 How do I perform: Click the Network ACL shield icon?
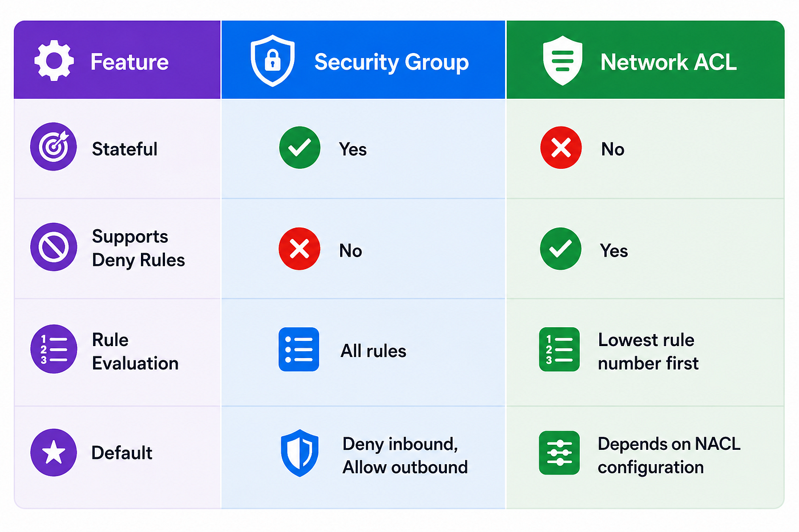coord(563,60)
